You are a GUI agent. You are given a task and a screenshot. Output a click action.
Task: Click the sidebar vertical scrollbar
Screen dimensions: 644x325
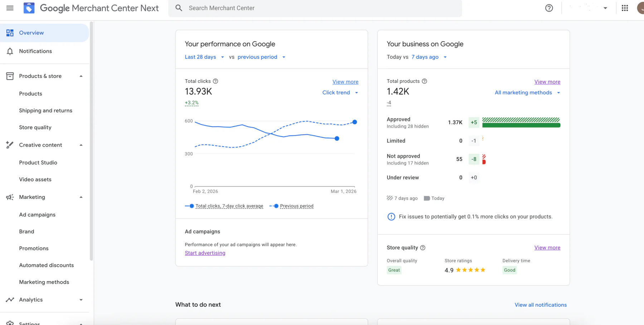pos(91,142)
